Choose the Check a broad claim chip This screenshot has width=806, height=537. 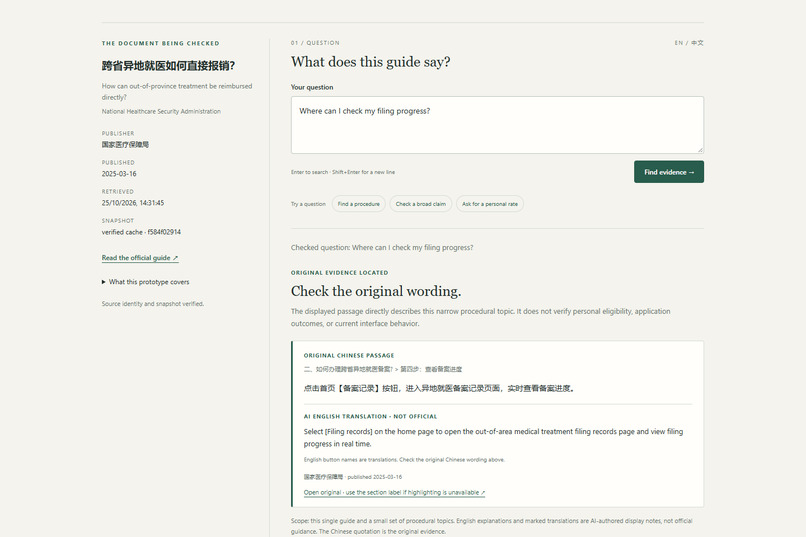pyautogui.click(x=420, y=204)
